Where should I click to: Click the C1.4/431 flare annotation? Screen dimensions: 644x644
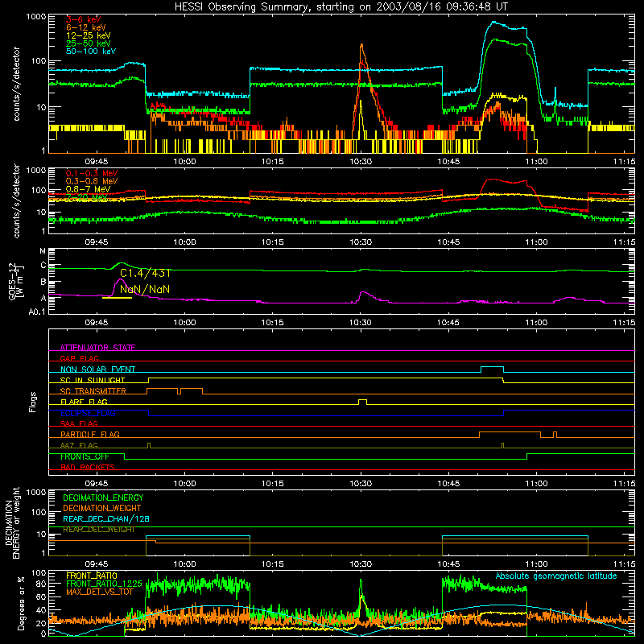tap(145, 273)
